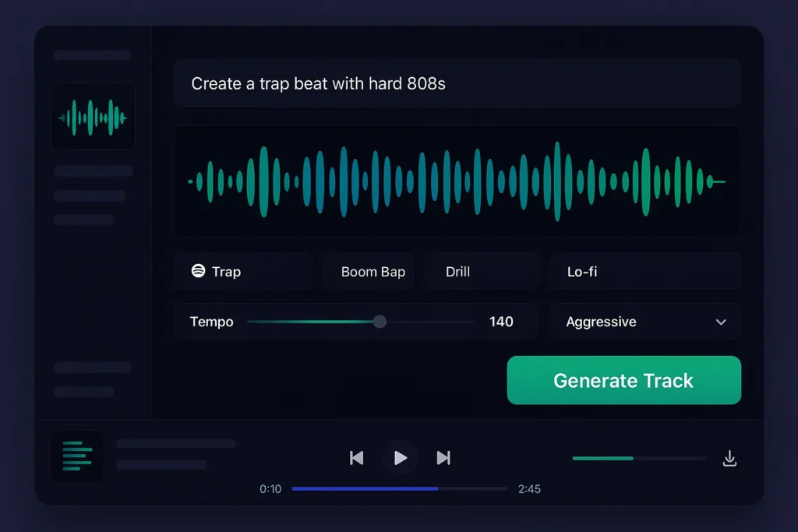Expand the Aggressive mood dropdown
The width and height of the screenshot is (798, 532).
(644, 321)
